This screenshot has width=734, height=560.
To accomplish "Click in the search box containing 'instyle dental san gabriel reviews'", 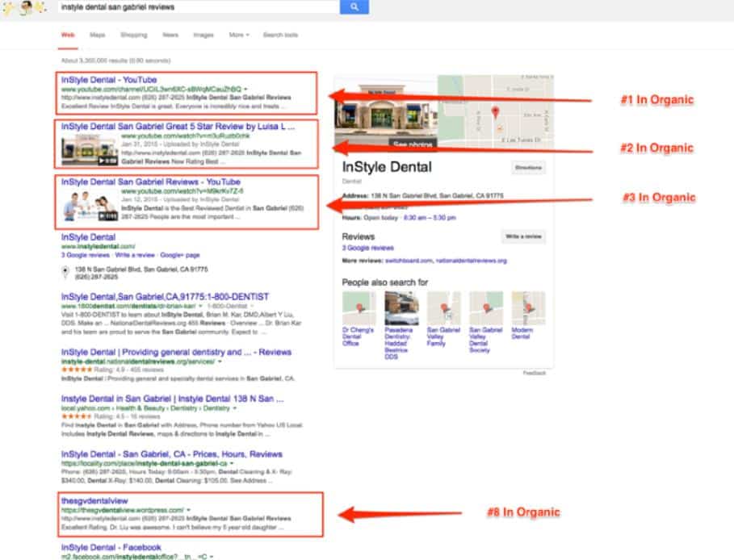I will pos(199,6).
